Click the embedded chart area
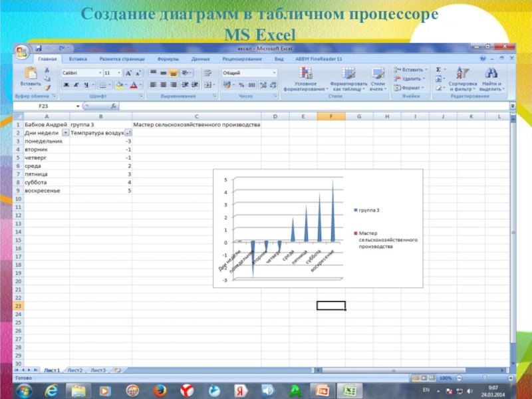 click(318, 228)
